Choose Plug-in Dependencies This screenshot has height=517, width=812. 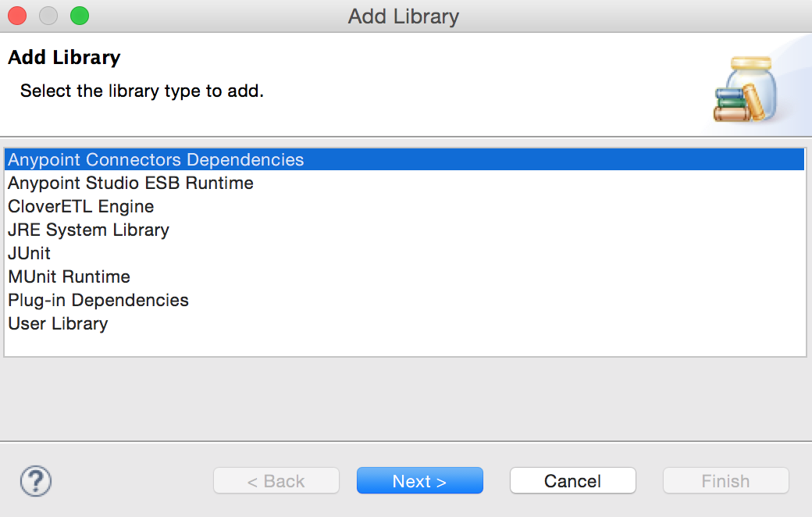point(98,300)
